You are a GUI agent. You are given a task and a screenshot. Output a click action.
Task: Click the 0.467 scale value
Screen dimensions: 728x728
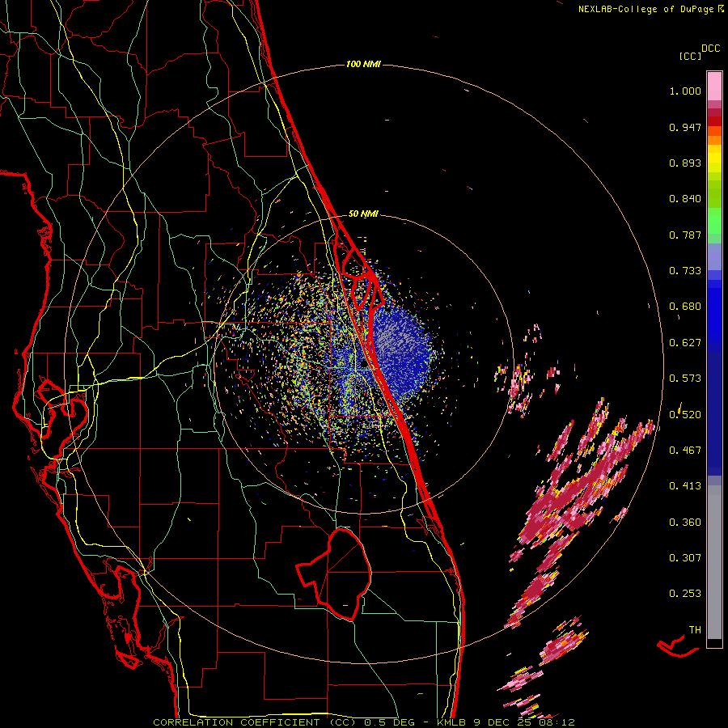685,451
